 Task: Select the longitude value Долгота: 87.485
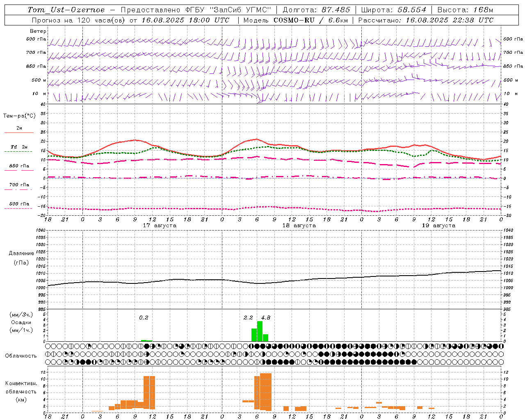click(x=317, y=10)
